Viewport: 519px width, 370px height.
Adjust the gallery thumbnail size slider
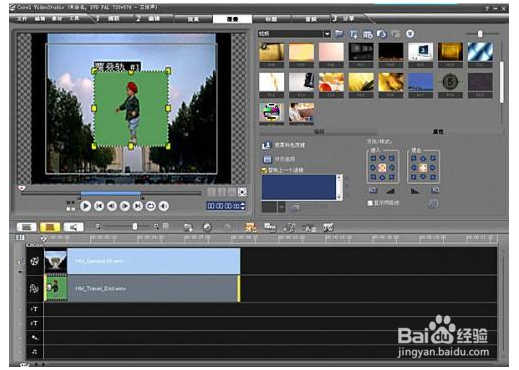point(480,34)
